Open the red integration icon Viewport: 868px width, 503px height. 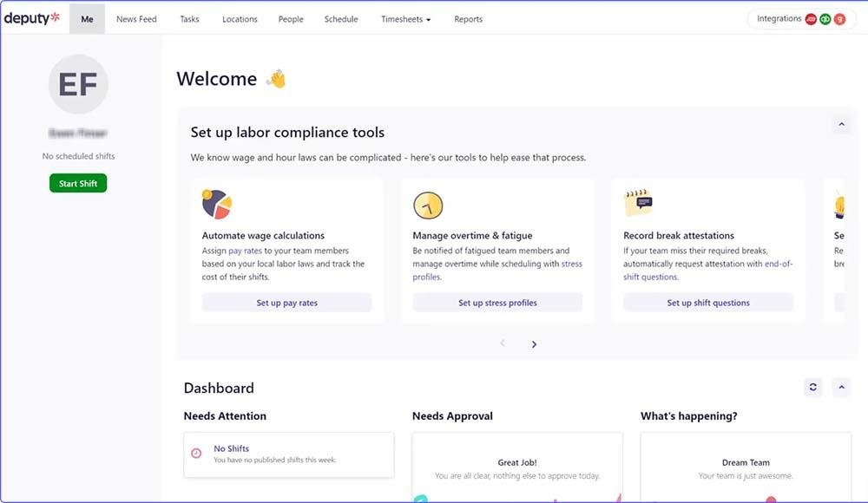(811, 19)
